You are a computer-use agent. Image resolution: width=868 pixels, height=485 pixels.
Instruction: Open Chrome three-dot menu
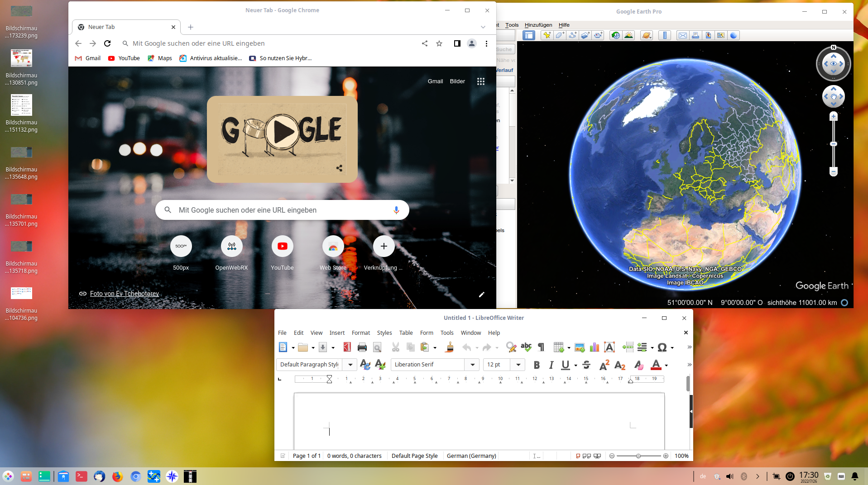[x=486, y=43]
